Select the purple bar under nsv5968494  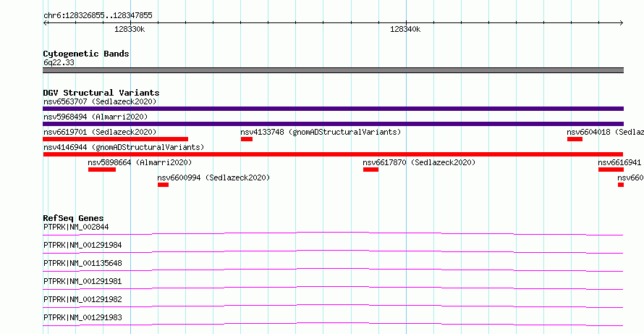(333, 124)
